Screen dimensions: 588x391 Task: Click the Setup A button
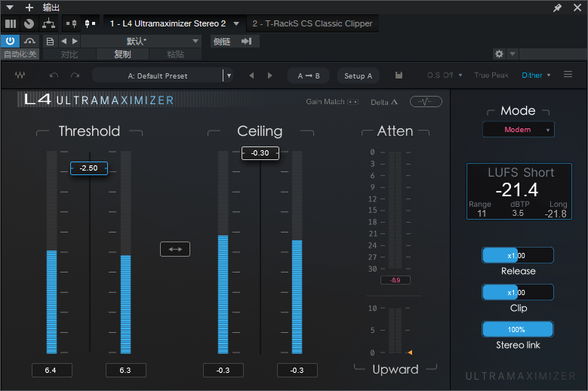(358, 75)
